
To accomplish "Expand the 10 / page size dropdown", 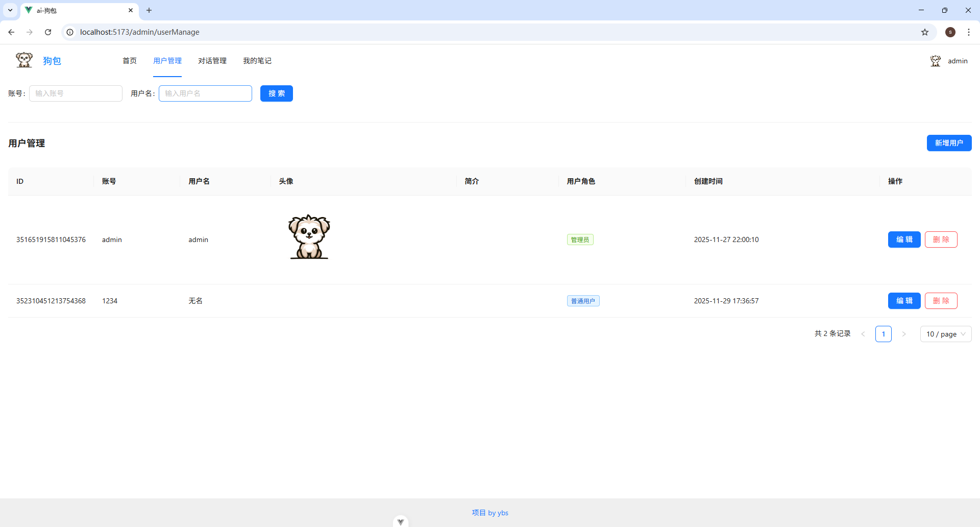I will click(945, 334).
